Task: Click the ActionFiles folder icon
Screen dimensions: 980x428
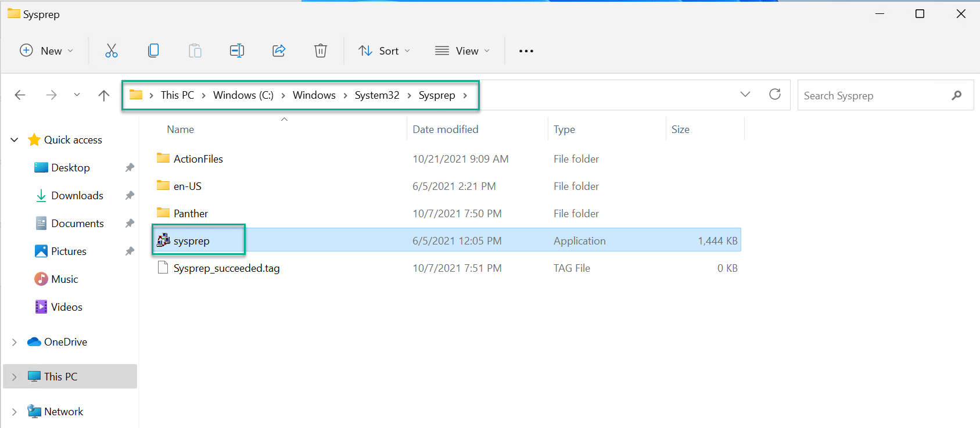Action: [x=163, y=158]
